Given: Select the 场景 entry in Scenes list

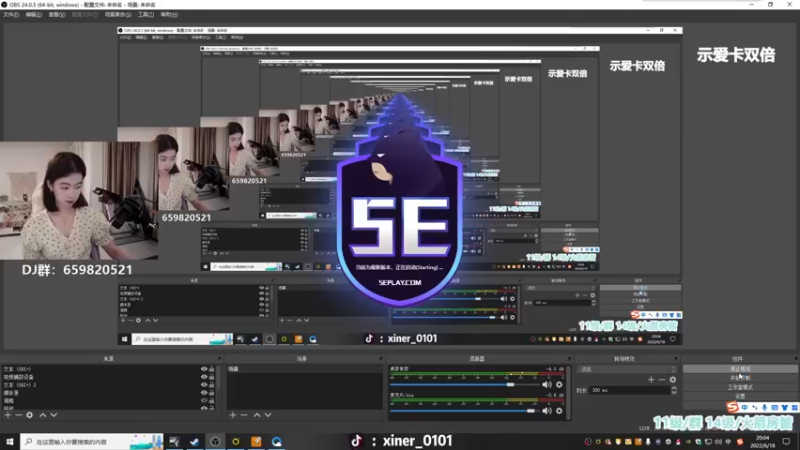Looking at the screenshot, I should (x=304, y=369).
